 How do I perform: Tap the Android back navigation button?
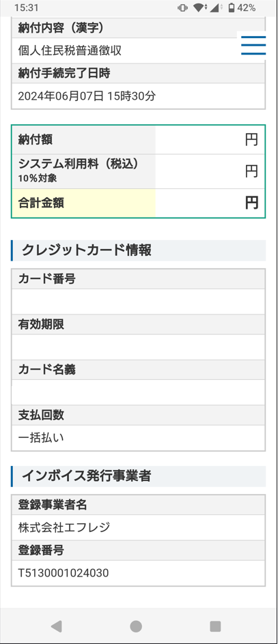point(56,626)
